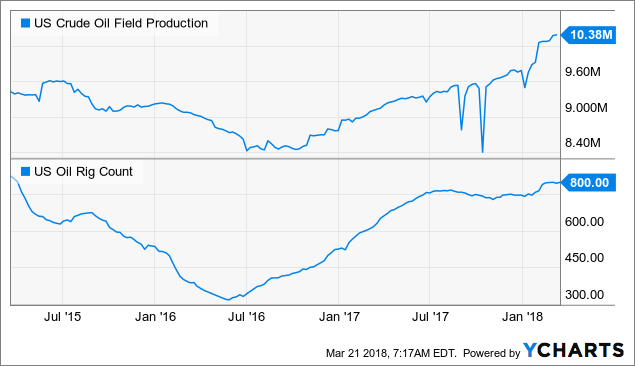This screenshot has height=366, width=635.
Task: Click the 8.40M axis label
Action: click(583, 143)
